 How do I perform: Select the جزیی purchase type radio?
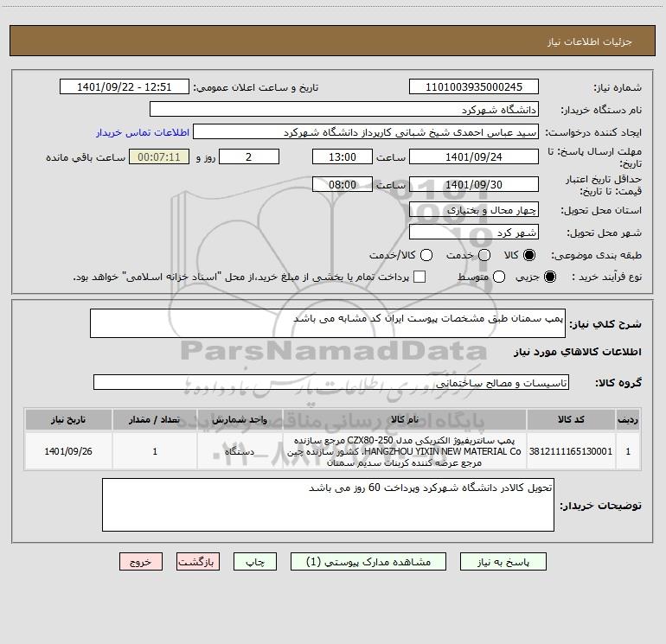click(x=549, y=277)
